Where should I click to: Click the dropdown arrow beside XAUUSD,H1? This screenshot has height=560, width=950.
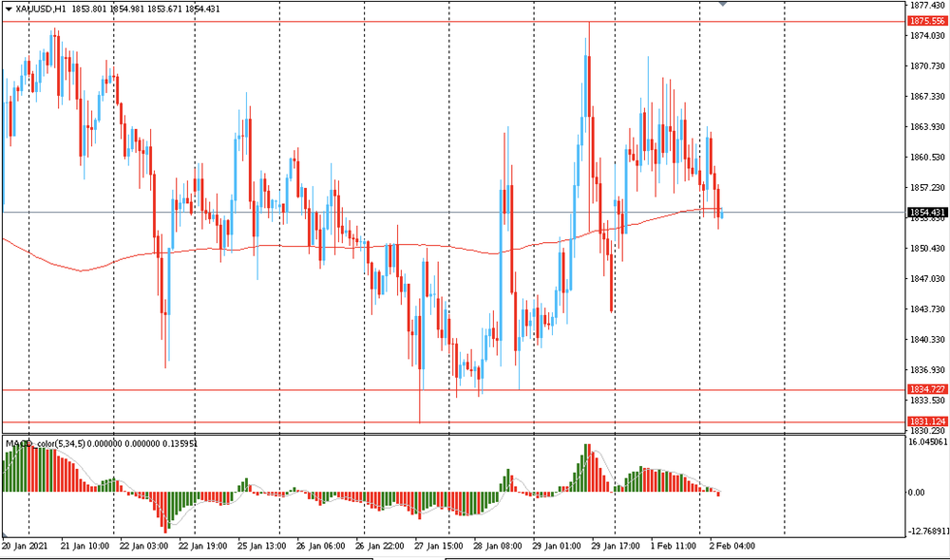click(x=9, y=9)
